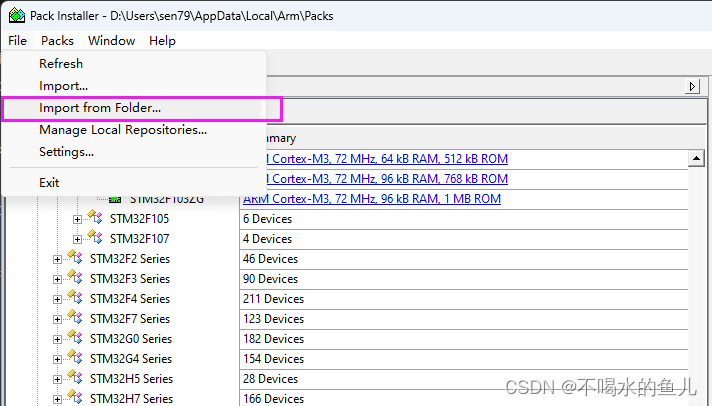
Task: Select the STM32F105 tree item
Action: coord(139,219)
